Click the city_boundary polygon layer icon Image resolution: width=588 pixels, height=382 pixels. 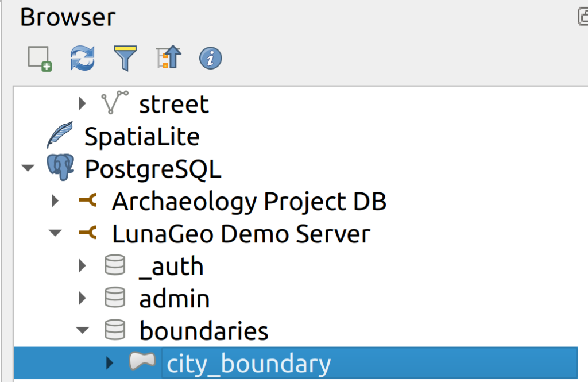[142, 363]
